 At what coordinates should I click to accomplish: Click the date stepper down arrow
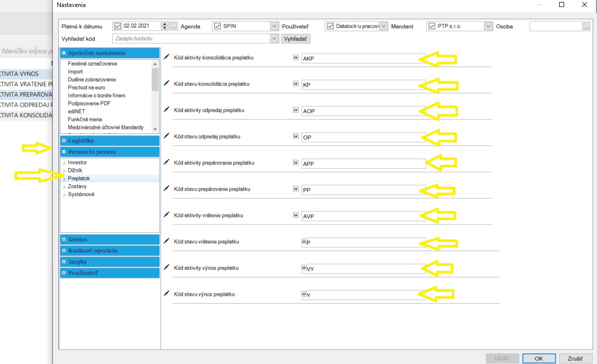[x=164, y=28]
